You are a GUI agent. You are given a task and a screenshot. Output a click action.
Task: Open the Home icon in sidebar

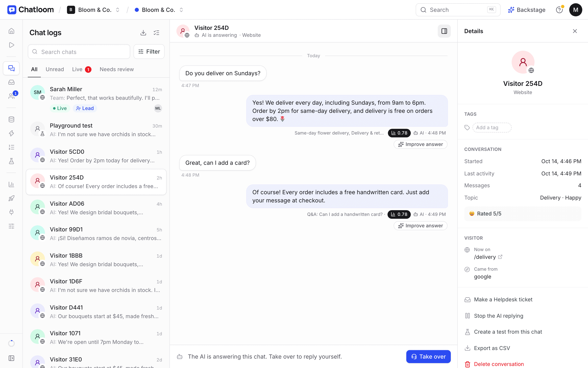[11, 31]
